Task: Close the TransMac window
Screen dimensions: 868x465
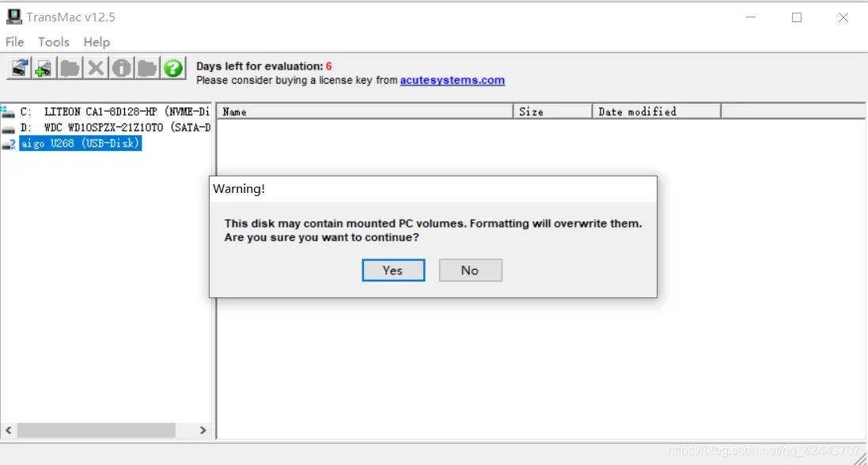Action: [843, 17]
